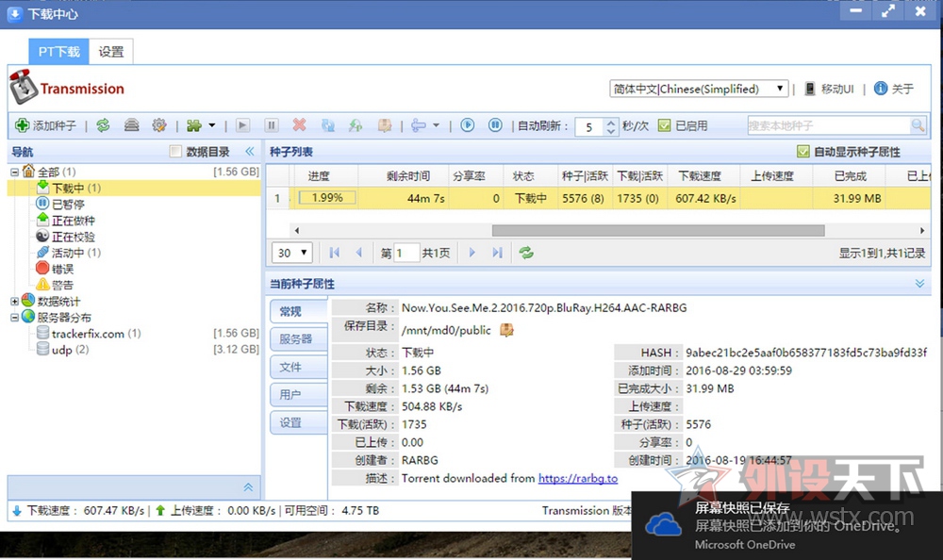Click the 进度 column header
Viewport: 943px width, 560px height.
point(319,176)
